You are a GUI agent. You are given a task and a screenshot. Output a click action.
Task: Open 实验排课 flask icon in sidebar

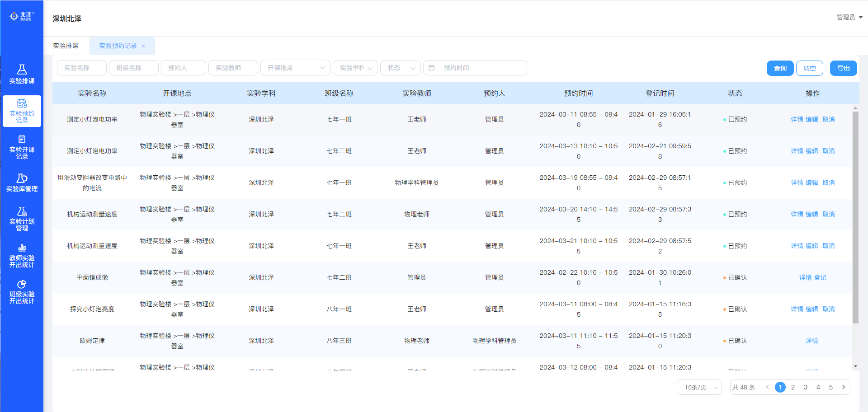22,70
